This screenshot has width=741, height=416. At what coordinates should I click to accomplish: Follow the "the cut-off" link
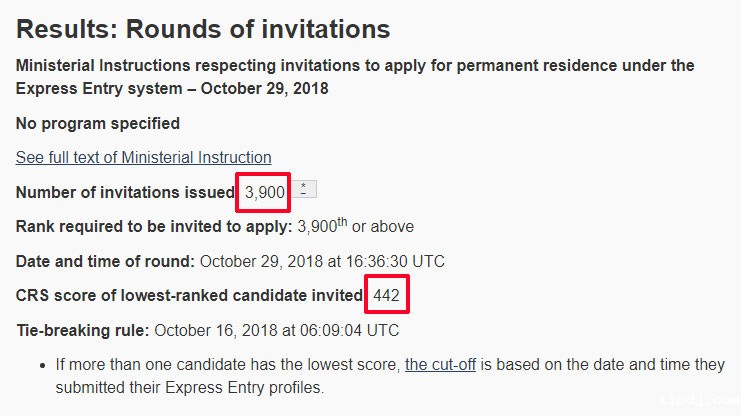(440, 364)
